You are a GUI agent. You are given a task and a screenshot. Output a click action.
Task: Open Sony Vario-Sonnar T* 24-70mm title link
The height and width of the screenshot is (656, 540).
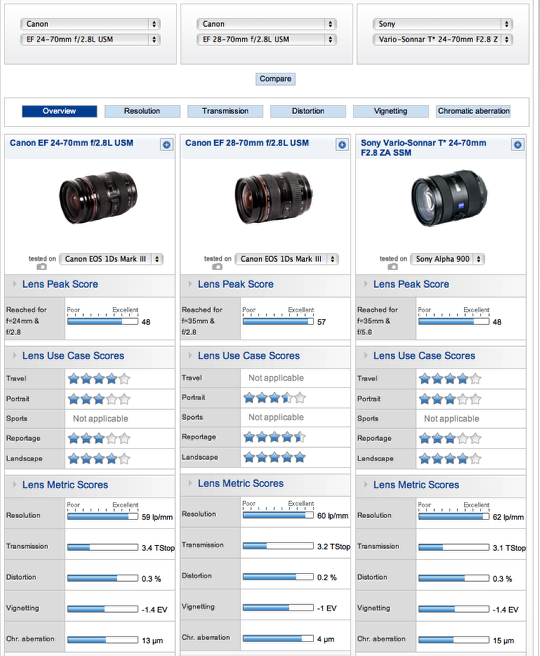(x=423, y=148)
